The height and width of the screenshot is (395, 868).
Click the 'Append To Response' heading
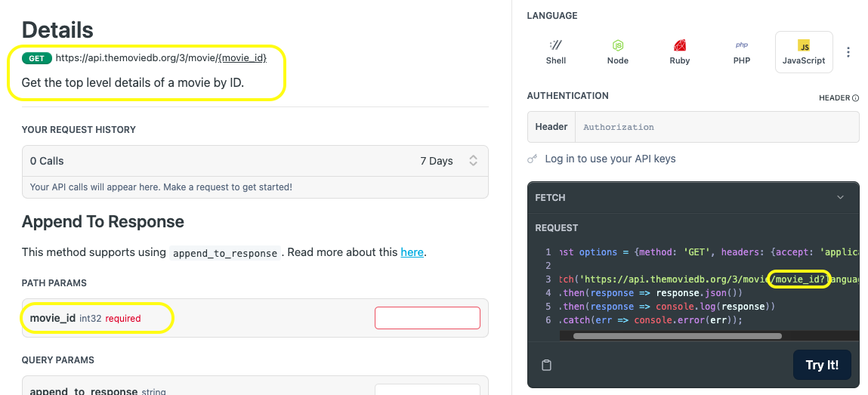coord(103,222)
